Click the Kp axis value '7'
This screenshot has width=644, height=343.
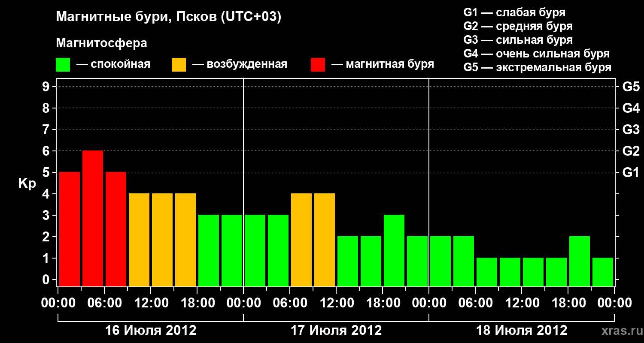[47, 130]
